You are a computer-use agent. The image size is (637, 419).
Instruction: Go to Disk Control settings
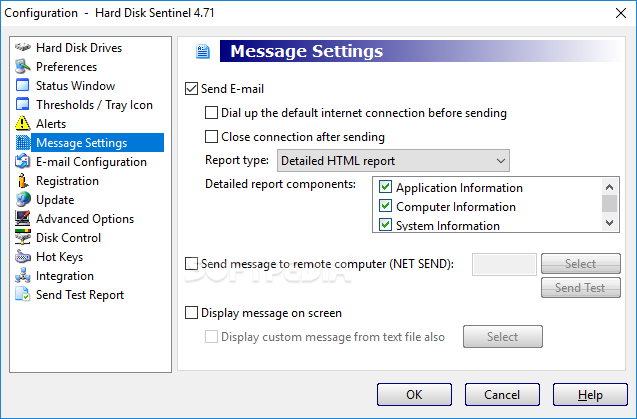(x=68, y=238)
